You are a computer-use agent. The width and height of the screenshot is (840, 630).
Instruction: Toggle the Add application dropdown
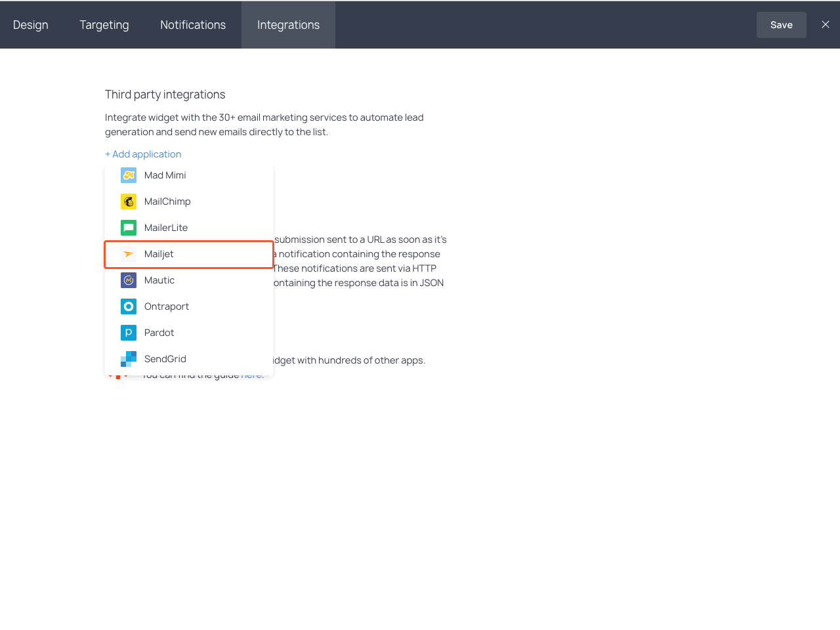[143, 154]
